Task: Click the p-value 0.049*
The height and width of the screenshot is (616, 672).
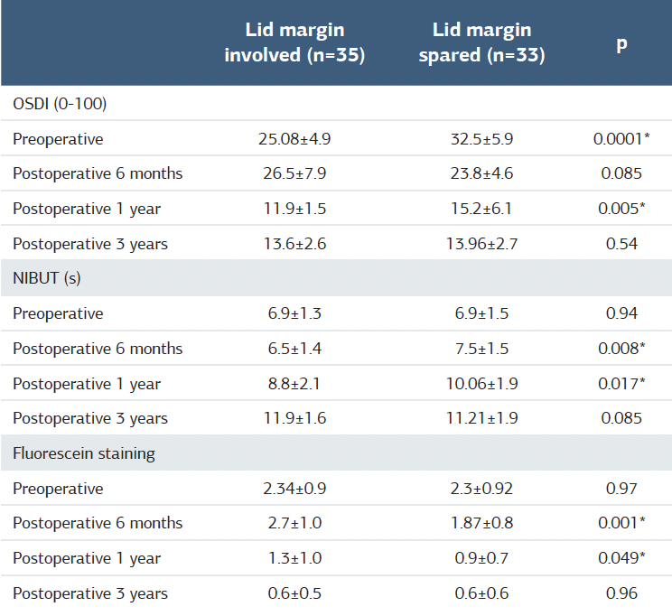Action: (x=621, y=558)
